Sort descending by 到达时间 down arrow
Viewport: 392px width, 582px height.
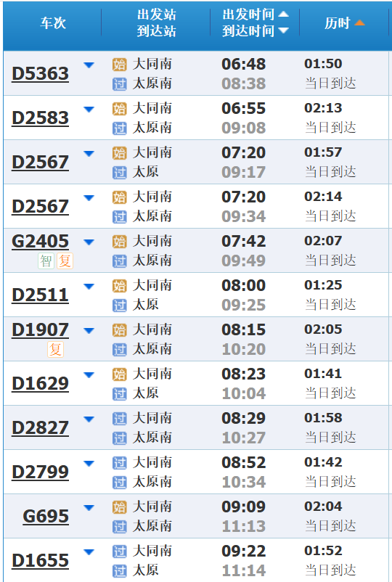(x=283, y=30)
